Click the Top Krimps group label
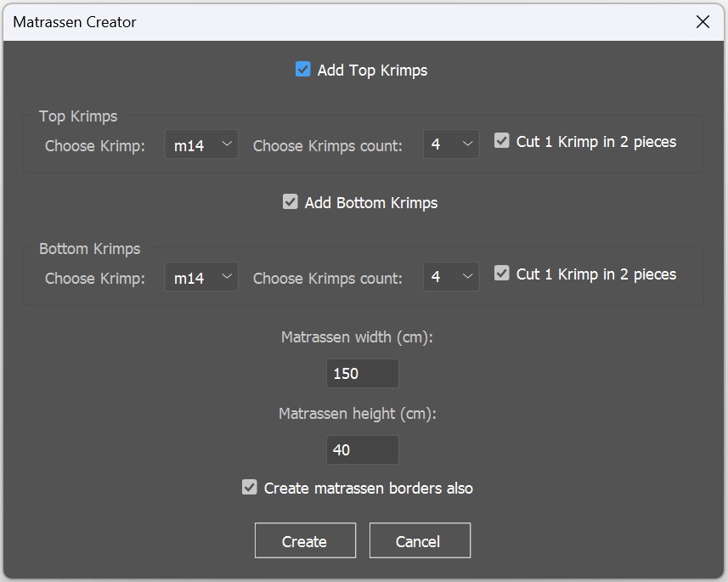The image size is (728, 582). (78, 116)
